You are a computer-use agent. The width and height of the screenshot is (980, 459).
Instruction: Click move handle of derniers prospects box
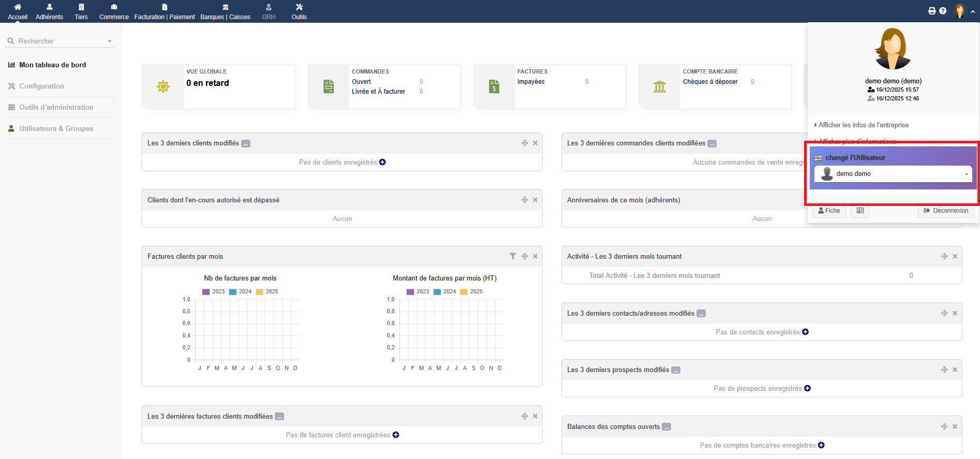click(944, 369)
